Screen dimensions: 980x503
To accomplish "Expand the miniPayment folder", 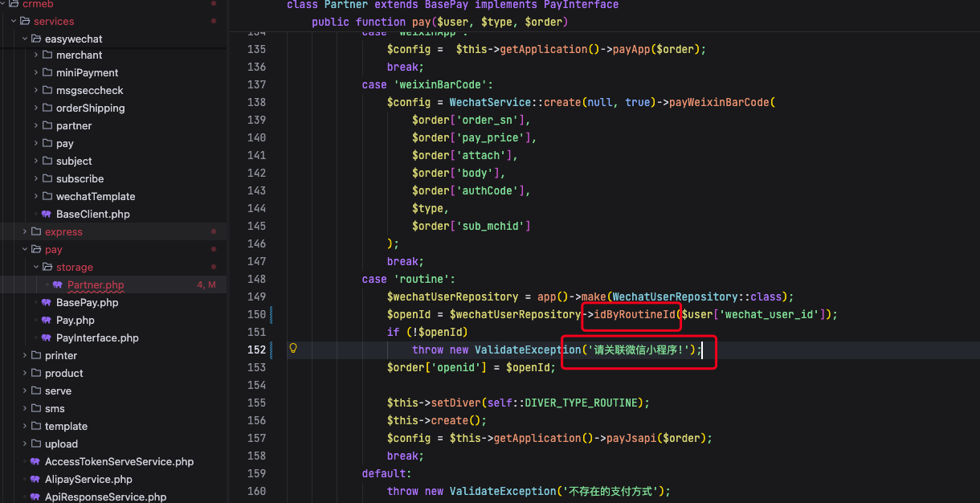I will tap(37, 72).
